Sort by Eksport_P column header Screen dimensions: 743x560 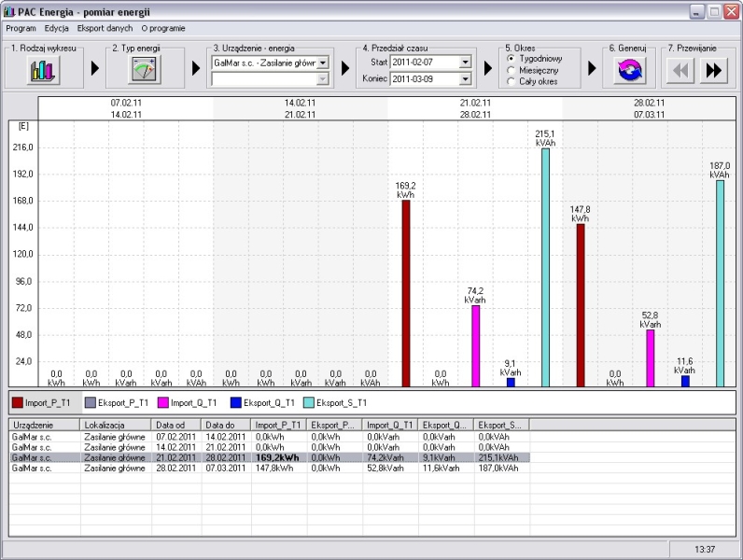click(334, 425)
